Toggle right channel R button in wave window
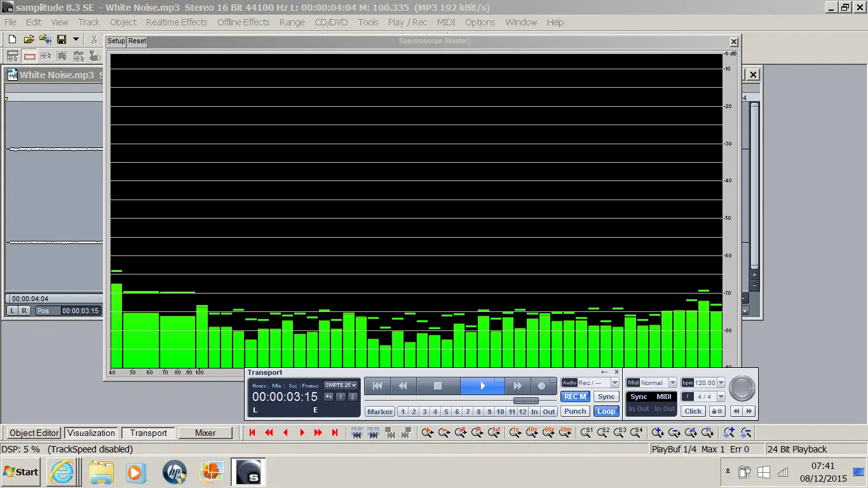 (24, 311)
